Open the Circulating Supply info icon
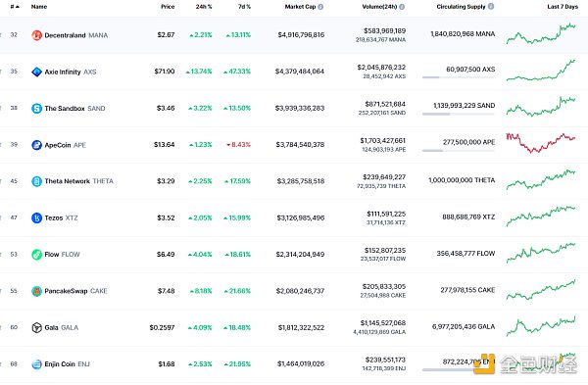Image resolution: width=588 pixels, height=385 pixels. click(x=491, y=7)
